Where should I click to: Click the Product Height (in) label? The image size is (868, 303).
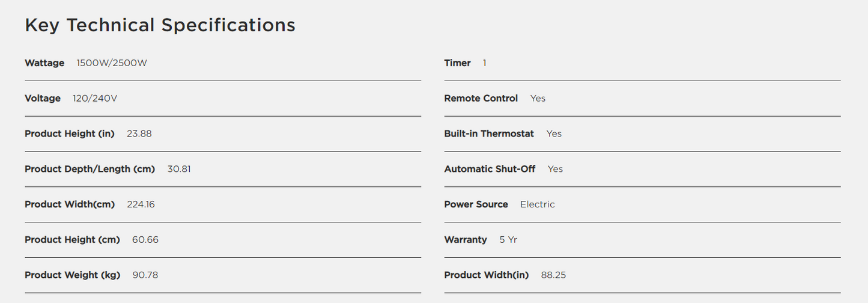[69, 134]
